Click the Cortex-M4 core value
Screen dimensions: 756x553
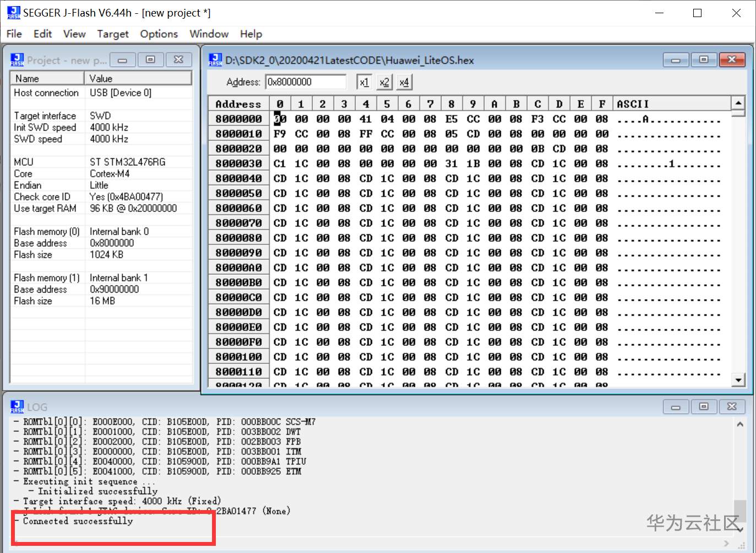pyautogui.click(x=110, y=174)
